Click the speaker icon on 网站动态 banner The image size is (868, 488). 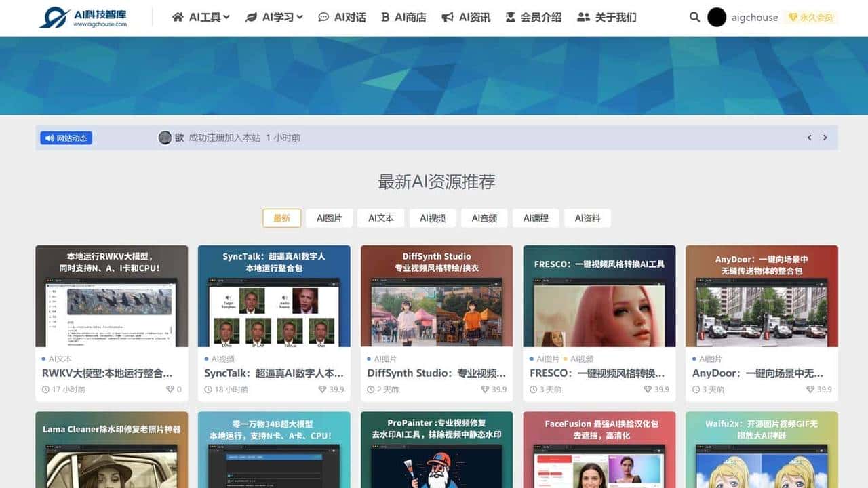pos(47,138)
